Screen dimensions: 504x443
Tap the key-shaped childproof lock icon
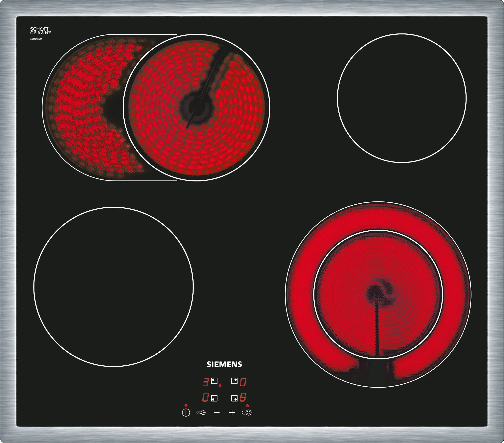(x=201, y=413)
